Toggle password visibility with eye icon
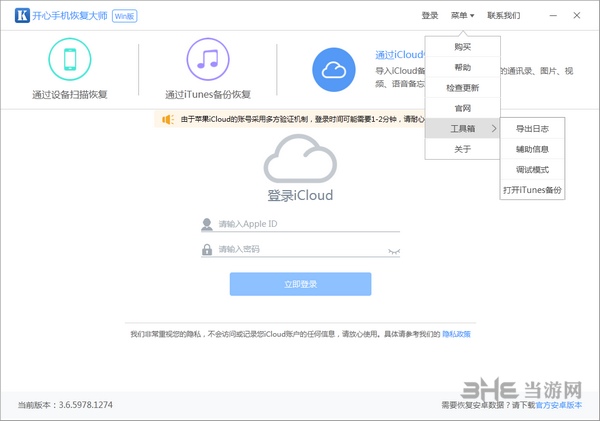The image size is (600, 421). (394, 251)
